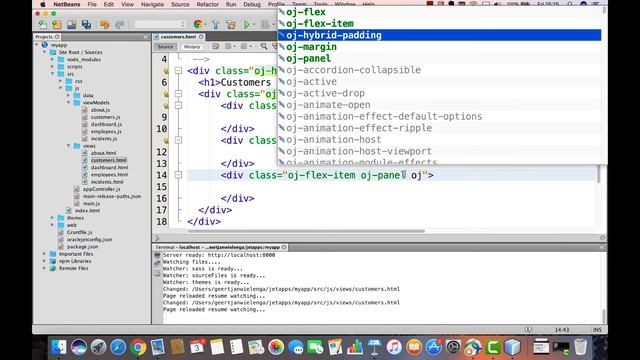The height and width of the screenshot is (360, 640).
Task: Expand the themes folder
Action: (x=53, y=218)
